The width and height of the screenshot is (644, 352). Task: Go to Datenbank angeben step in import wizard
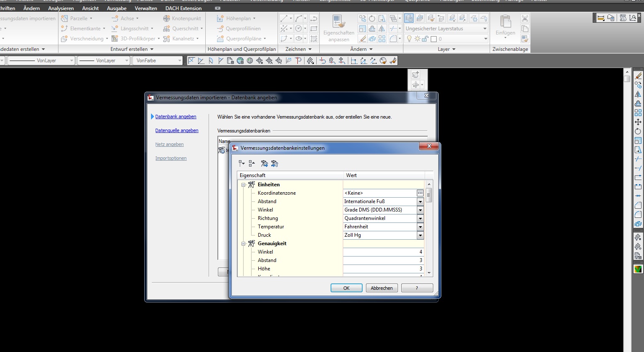click(175, 116)
